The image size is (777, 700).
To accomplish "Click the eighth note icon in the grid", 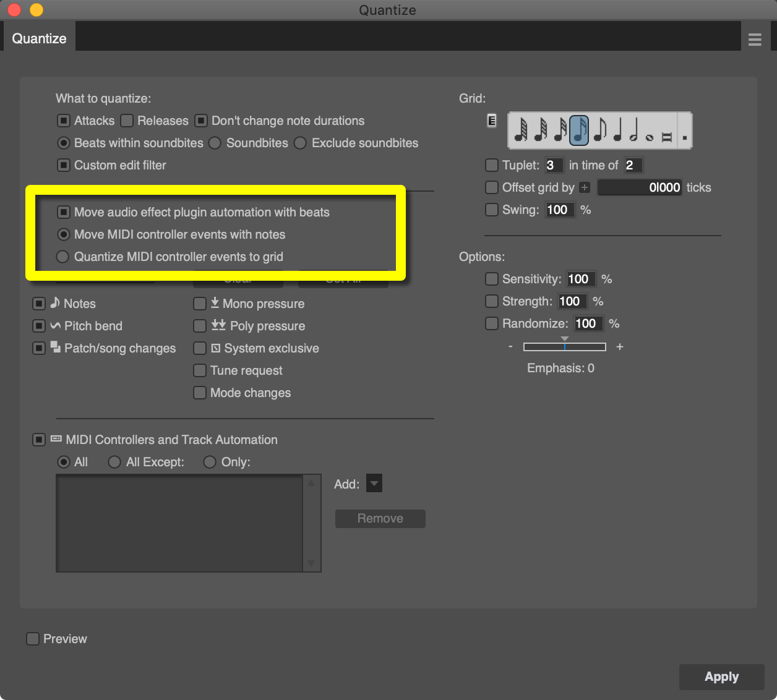I will 599,130.
